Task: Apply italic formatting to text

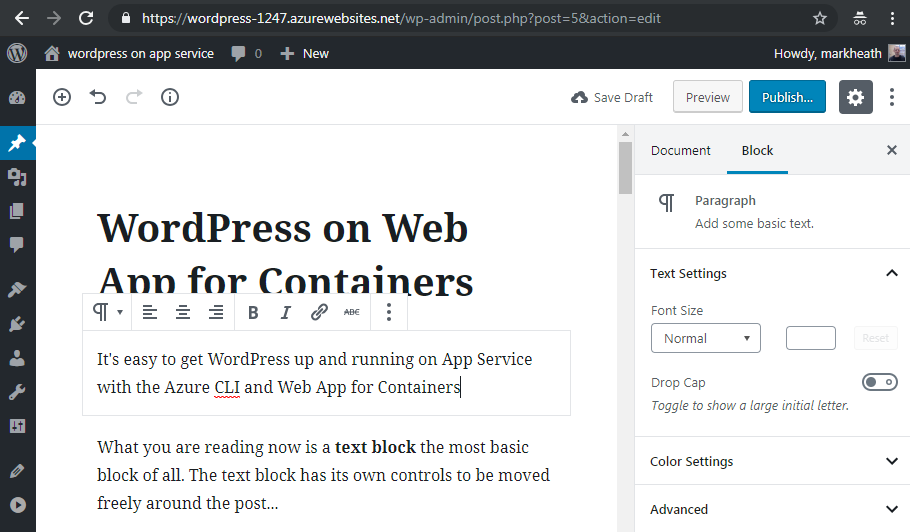Action: click(286, 312)
